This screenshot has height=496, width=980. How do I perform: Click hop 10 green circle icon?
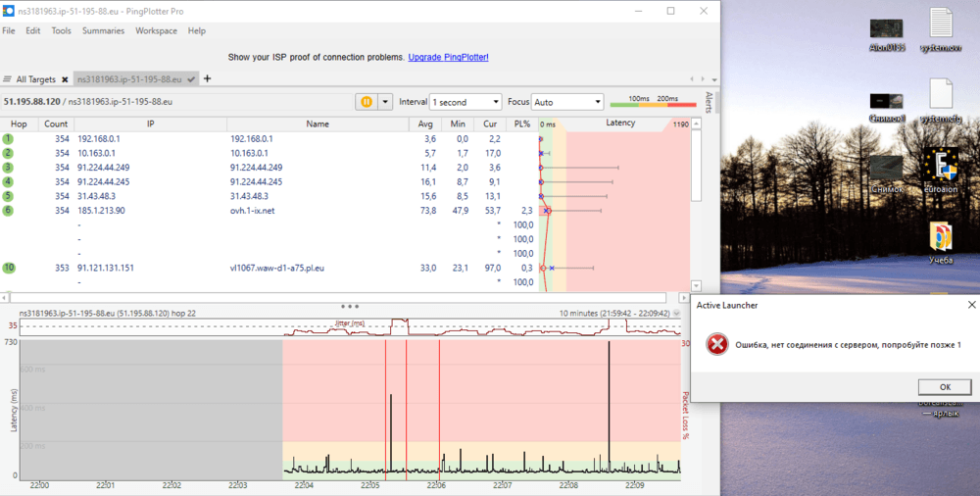[x=9, y=268]
